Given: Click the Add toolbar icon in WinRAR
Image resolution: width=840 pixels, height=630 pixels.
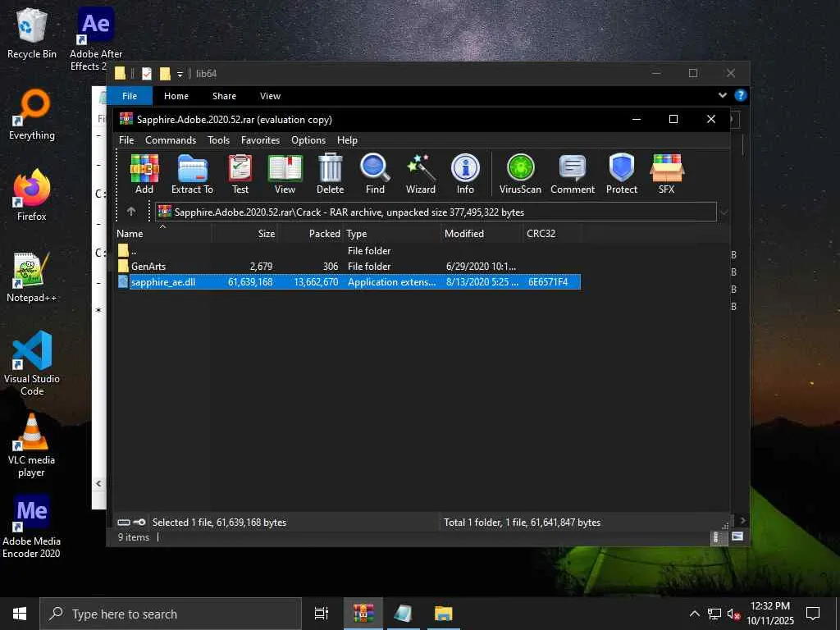Looking at the screenshot, I should 144,174.
